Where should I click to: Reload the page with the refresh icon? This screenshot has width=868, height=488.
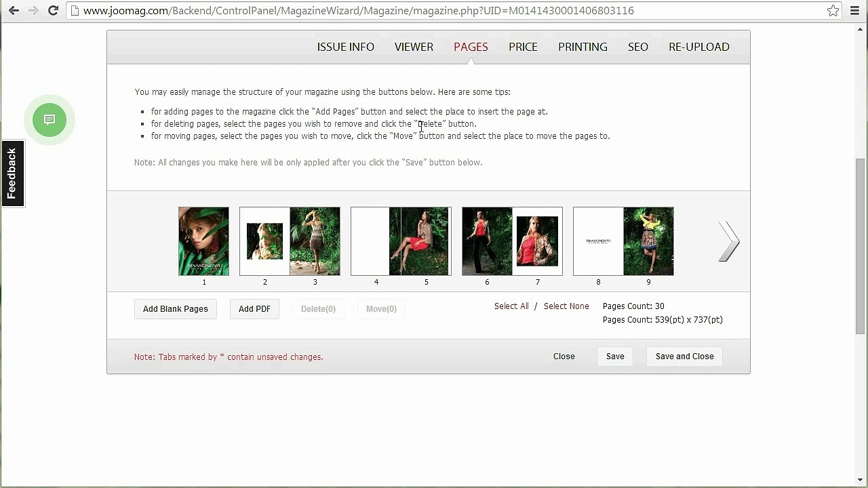[53, 11]
